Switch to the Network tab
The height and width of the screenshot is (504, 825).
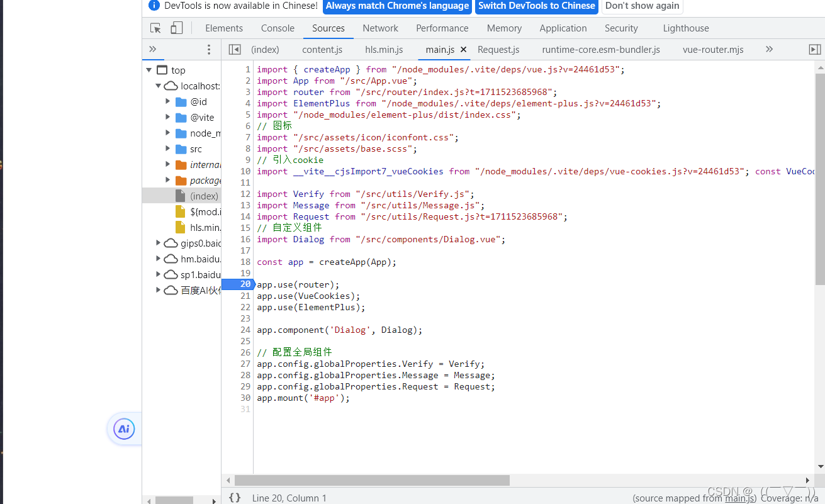point(380,28)
